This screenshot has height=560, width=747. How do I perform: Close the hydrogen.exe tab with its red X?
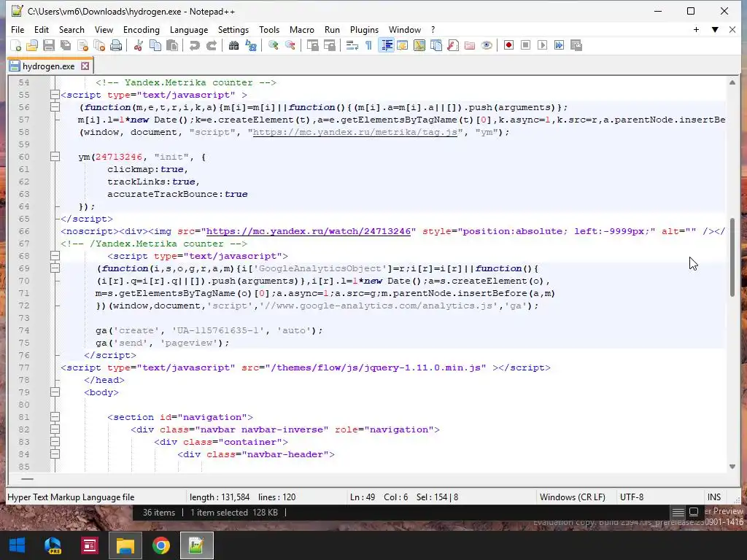[85, 66]
